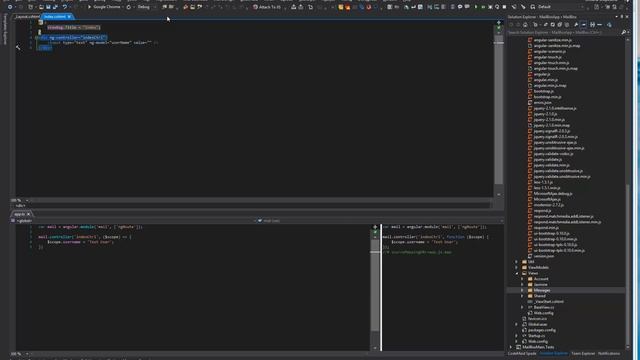Click the Save toolbar icon

[48, 7]
